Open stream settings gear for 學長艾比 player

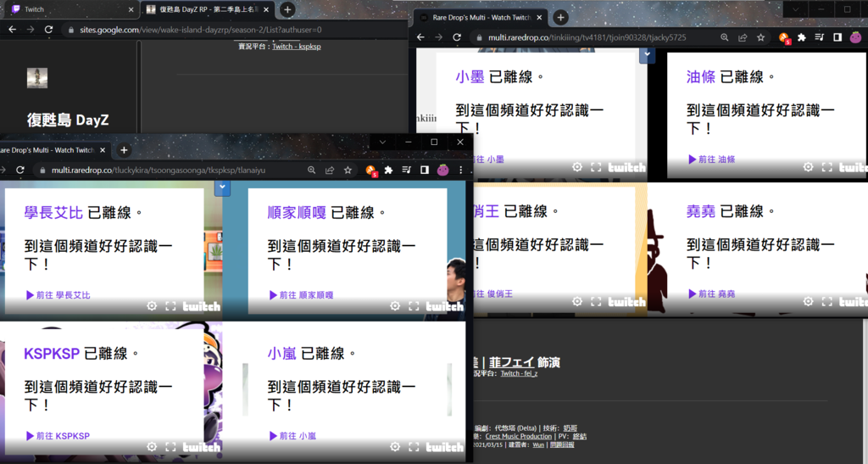[152, 306]
